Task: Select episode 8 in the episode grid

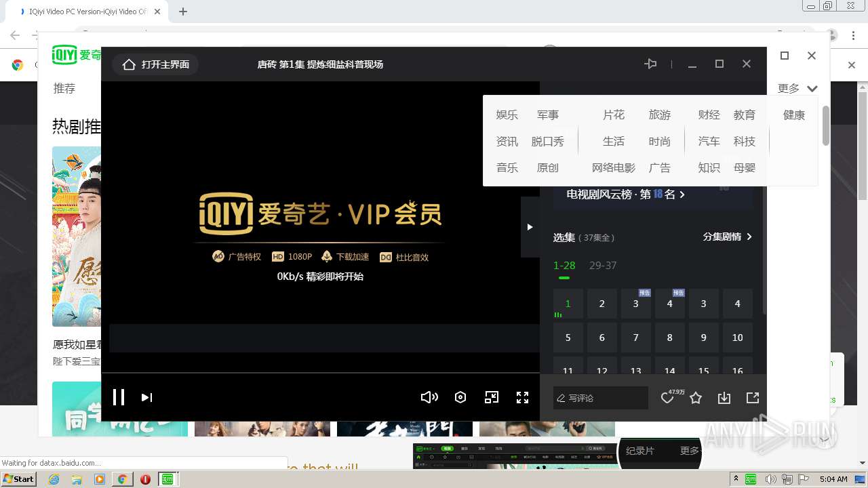Action: pos(670,338)
